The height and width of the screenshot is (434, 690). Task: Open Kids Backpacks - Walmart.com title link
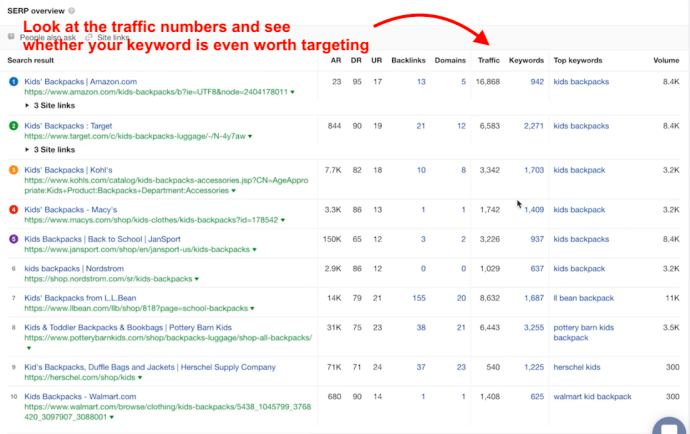coord(80,397)
